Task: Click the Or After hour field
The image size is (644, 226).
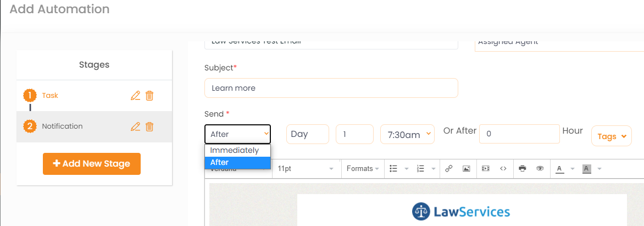Action: (520, 134)
